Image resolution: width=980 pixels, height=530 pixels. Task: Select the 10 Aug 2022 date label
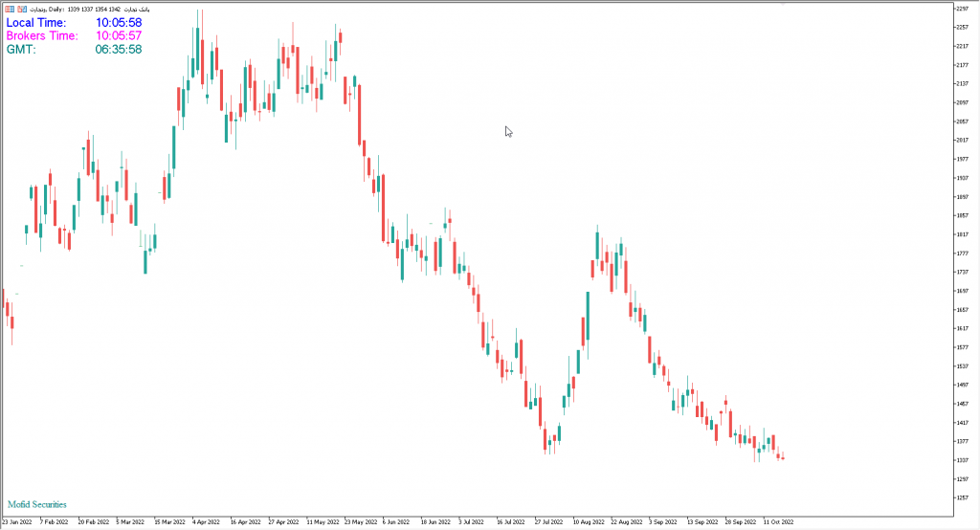[x=589, y=522]
